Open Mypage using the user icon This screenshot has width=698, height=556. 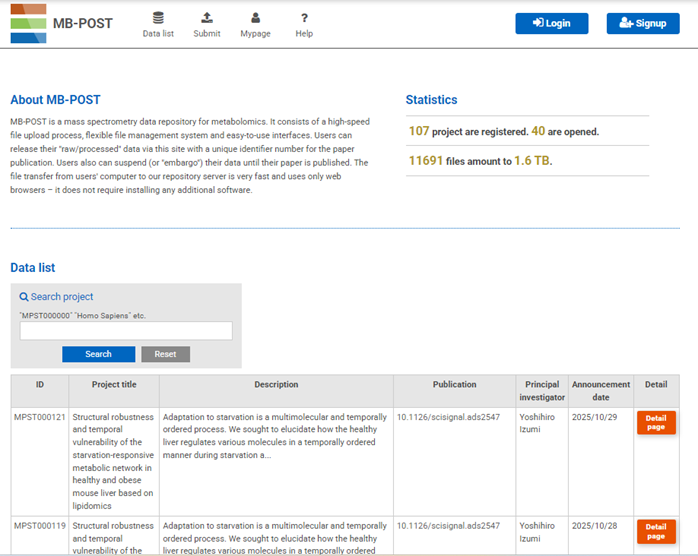[256, 18]
